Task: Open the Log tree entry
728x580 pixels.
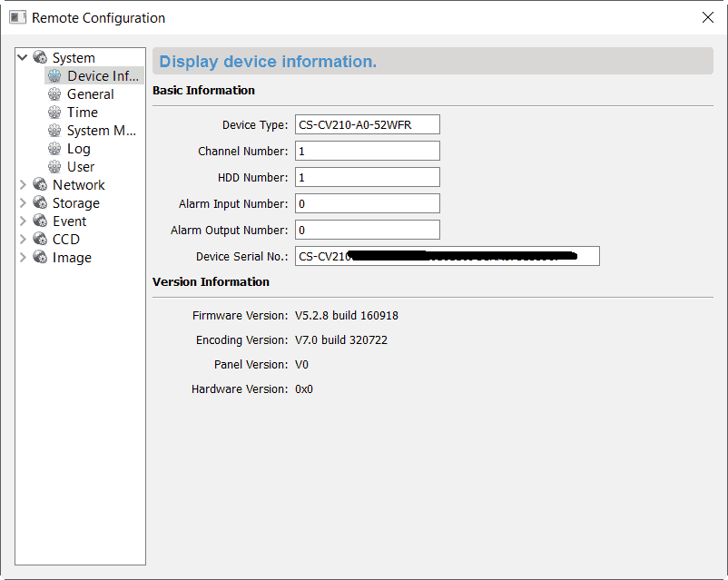Action: 79,149
